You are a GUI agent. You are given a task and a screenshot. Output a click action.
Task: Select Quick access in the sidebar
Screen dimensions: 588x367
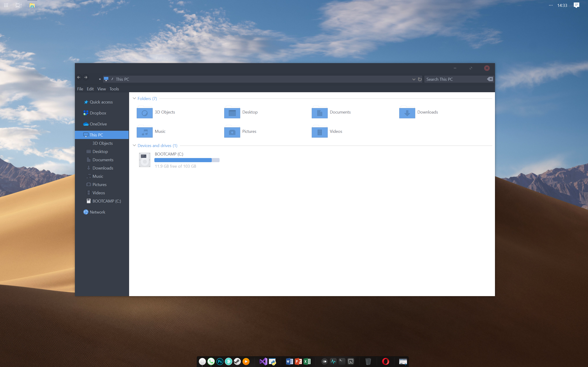coord(101,102)
